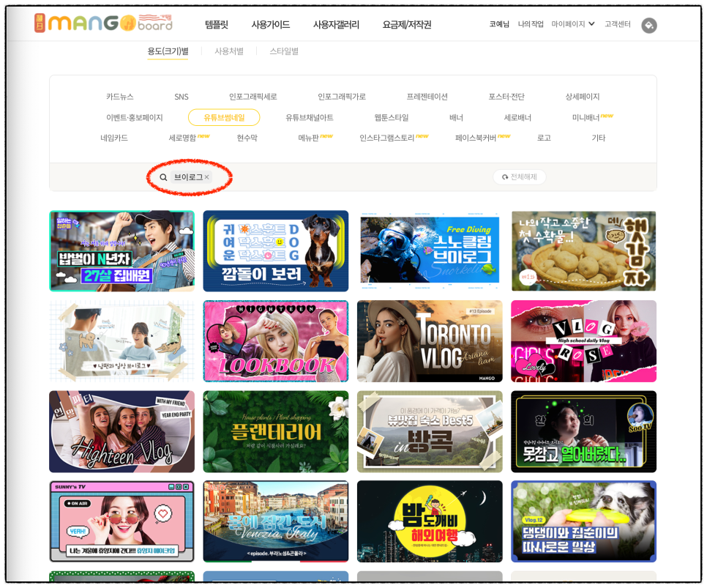Switch to the 사용처별 tab
The image size is (707, 588).
pyautogui.click(x=229, y=51)
